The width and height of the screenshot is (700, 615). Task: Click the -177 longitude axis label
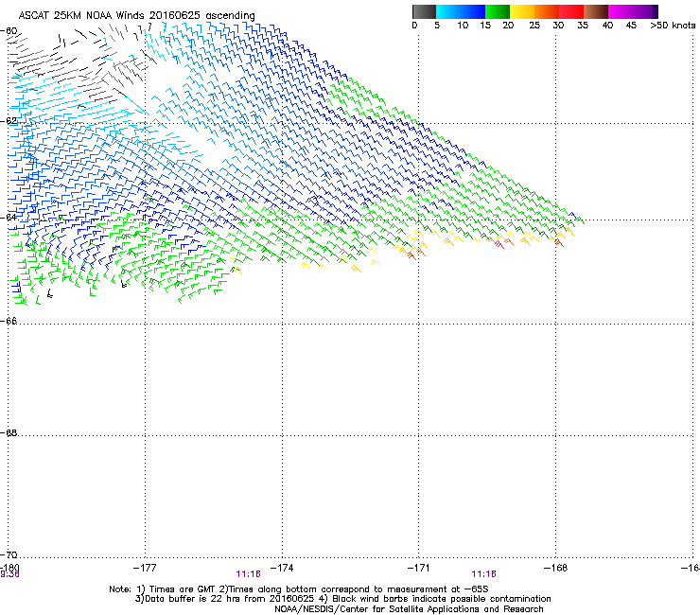coord(145,568)
